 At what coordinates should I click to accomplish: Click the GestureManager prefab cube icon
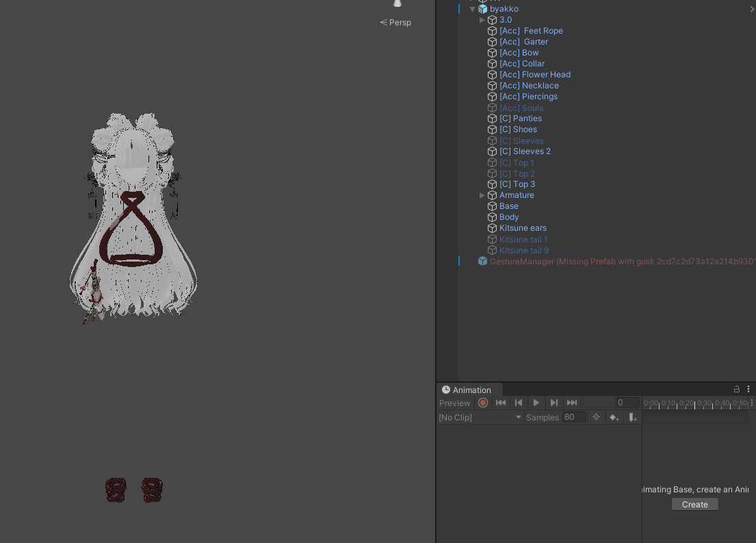click(482, 262)
